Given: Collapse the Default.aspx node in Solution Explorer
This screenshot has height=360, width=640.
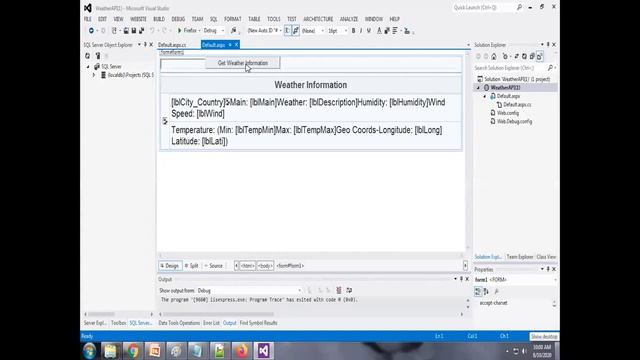Looking at the screenshot, I should (x=485, y=96).
